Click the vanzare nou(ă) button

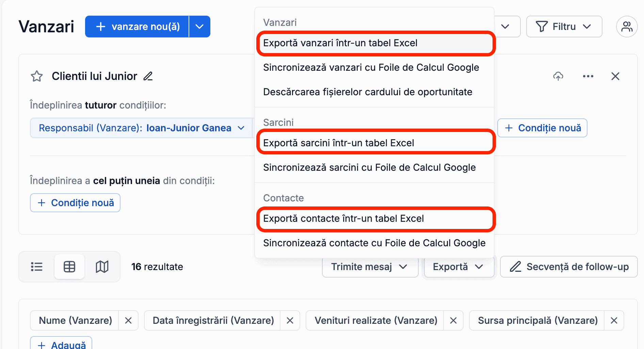(137, 27)
